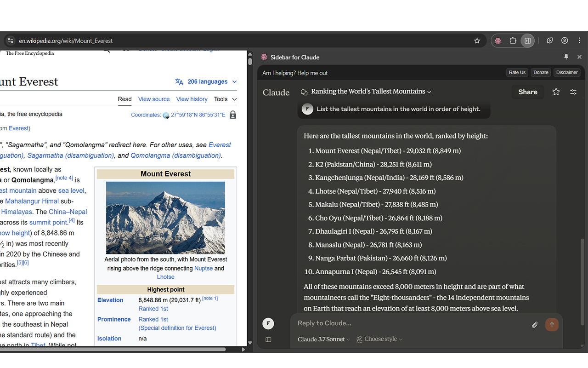Screen dimensions: 588x368
Task: Send the message with arrow button
Action: [x=552, y=325]
